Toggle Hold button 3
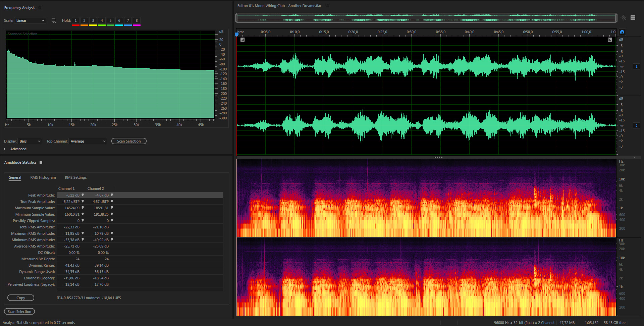The height and width of the screenshot is (326, 644). [x=93, y=20]
